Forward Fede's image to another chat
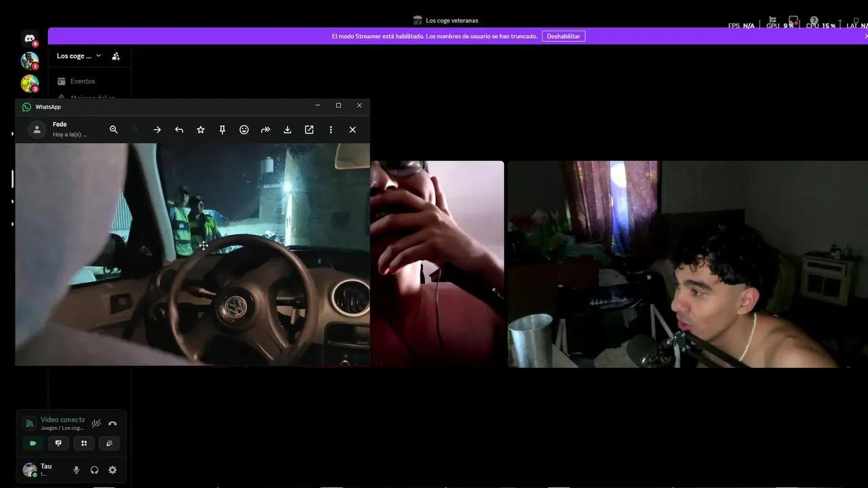Image resolution: width=868 pixels, height=488 pixels. click(265, 129)
